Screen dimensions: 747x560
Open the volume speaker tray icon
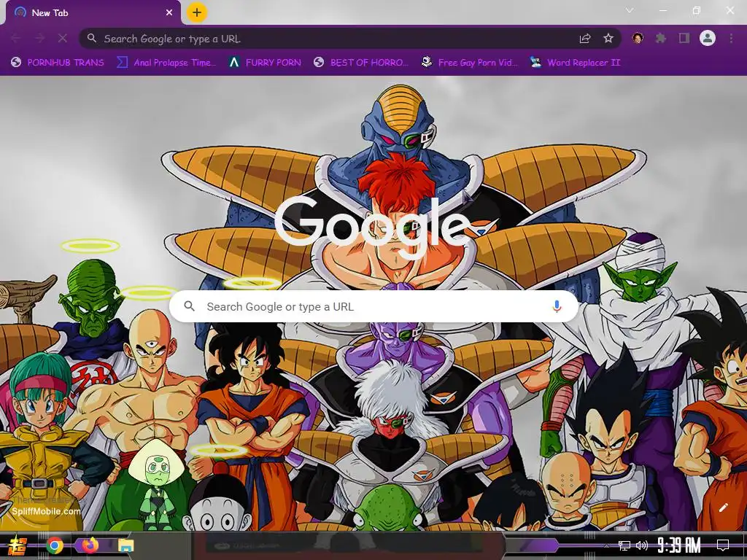642,545
